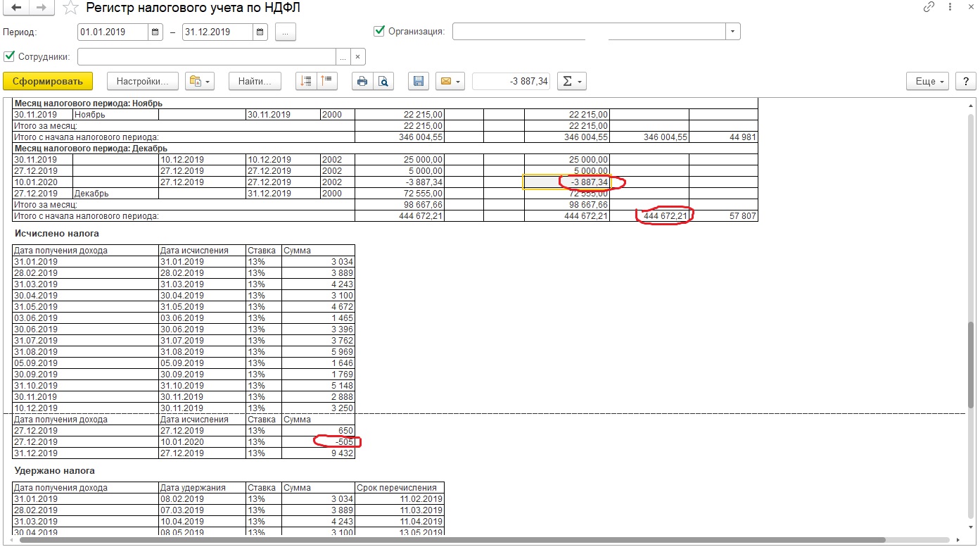The image size is (980, 547).
Task: Print the report with the printer icon
Action: coord(362,81)
